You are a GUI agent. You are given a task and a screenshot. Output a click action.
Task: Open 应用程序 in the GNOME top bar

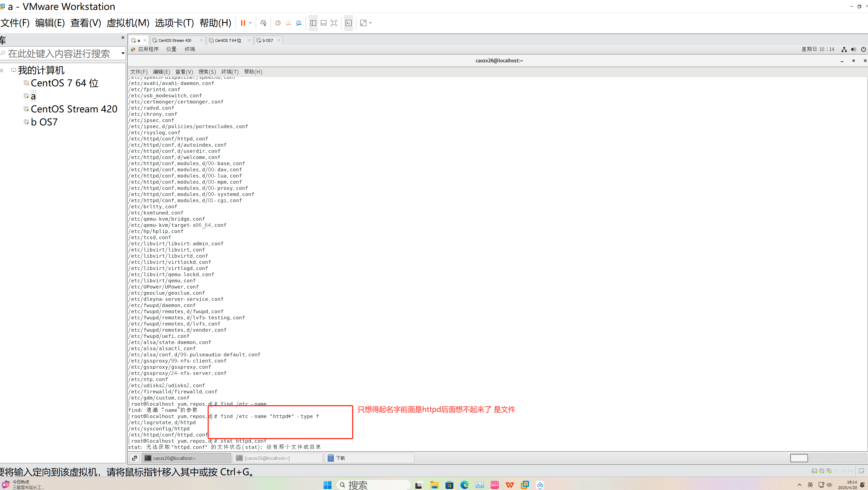[x=148, y=49]
